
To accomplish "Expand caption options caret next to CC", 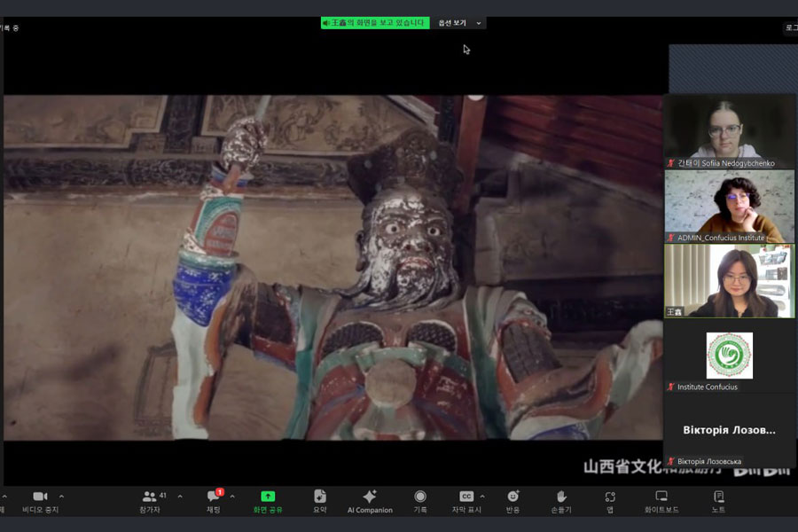I will (x=482, y=496).
